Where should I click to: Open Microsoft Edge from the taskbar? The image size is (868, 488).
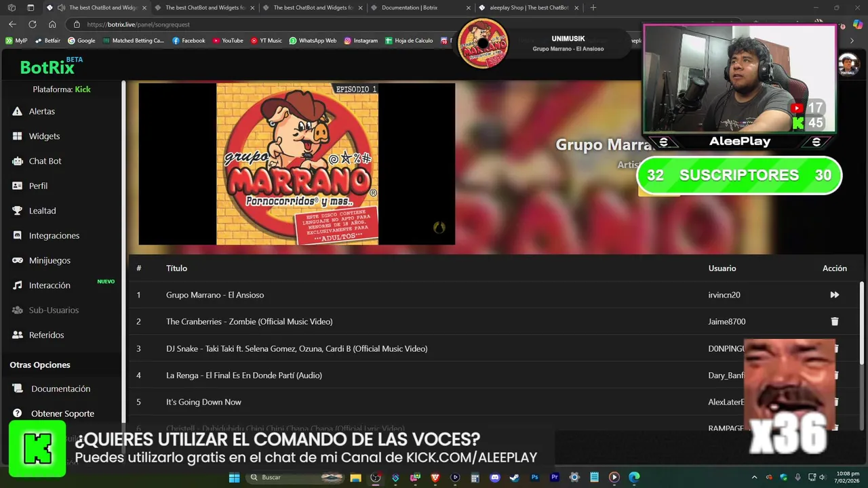[634, 477]
